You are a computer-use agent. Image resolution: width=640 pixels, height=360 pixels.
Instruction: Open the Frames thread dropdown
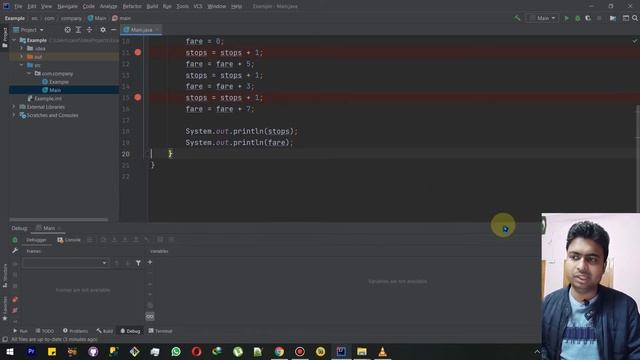(65, 263)
